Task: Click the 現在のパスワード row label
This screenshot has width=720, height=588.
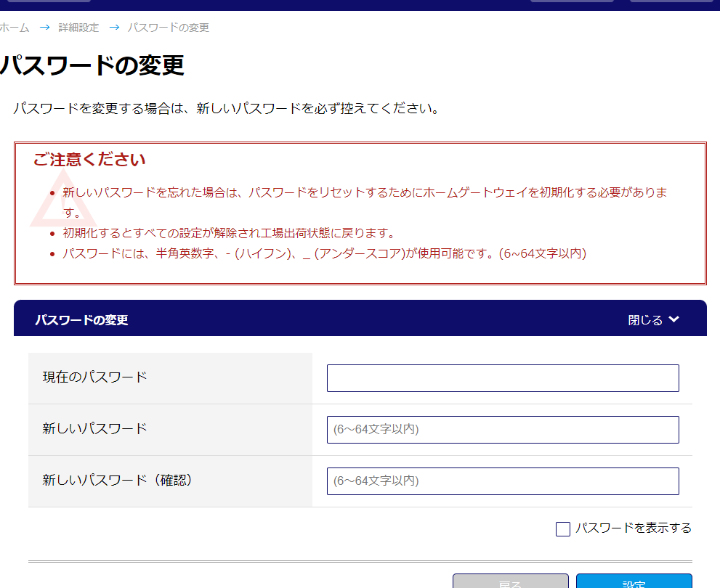Action: [x=94, y=377]
